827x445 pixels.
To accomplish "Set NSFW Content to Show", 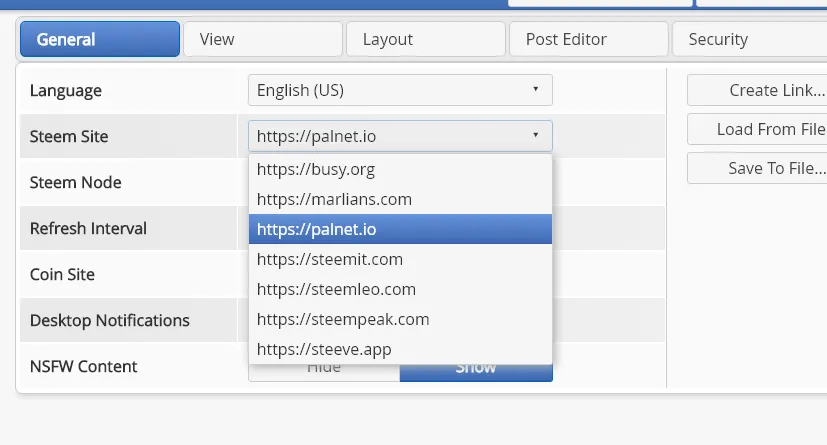I will pyautogui.click(x=476, y=372).
